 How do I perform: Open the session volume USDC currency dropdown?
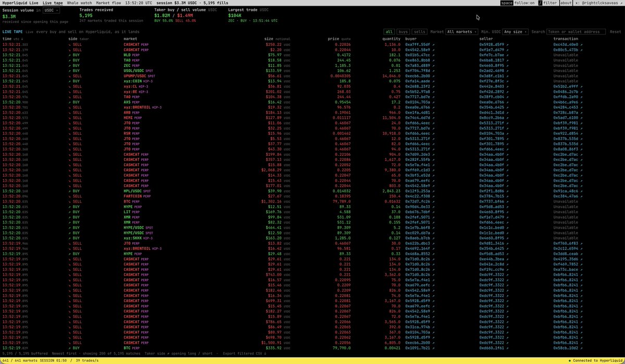[x=51, y=10]
